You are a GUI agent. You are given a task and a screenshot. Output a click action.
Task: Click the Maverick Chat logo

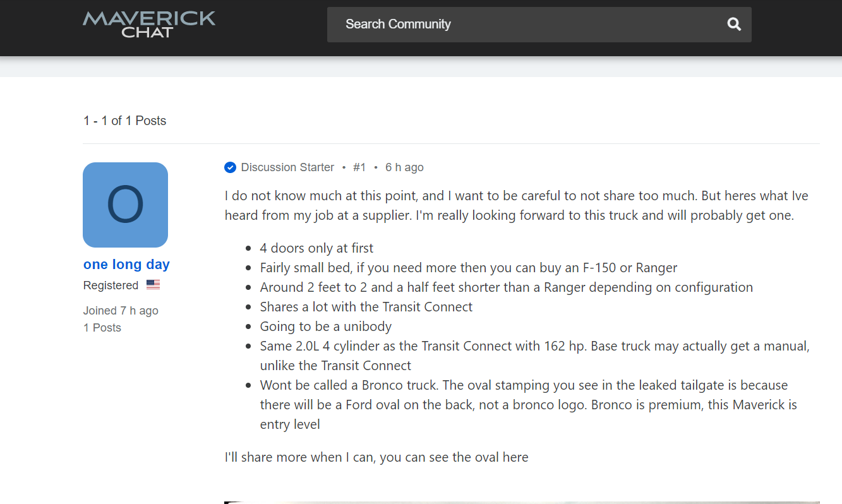pos(149,24)
